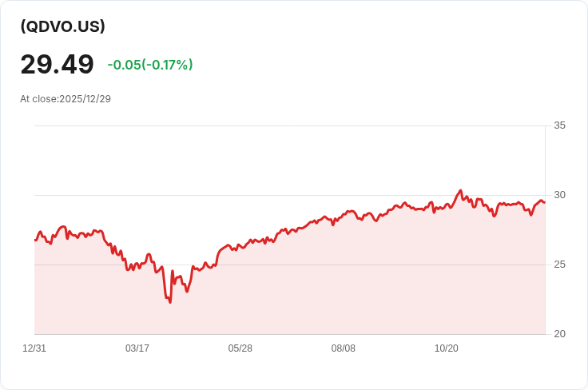Click the 20 y-axis label
Viewport: 588px width, 390px height.
pos(559,334)
